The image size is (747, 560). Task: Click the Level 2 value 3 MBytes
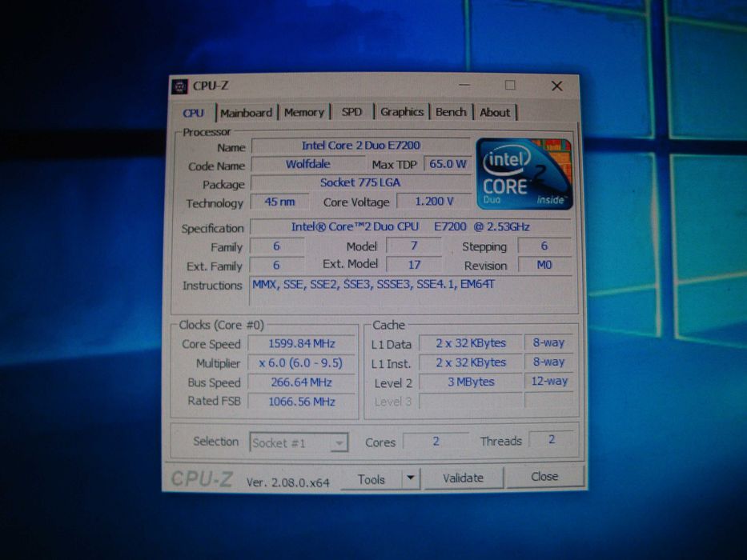point(471,382)
